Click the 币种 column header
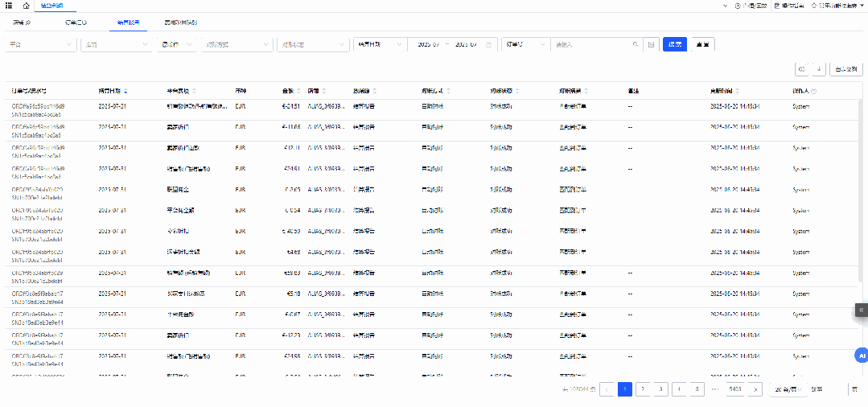Viewport: 868px width, 407px height. 241,91
